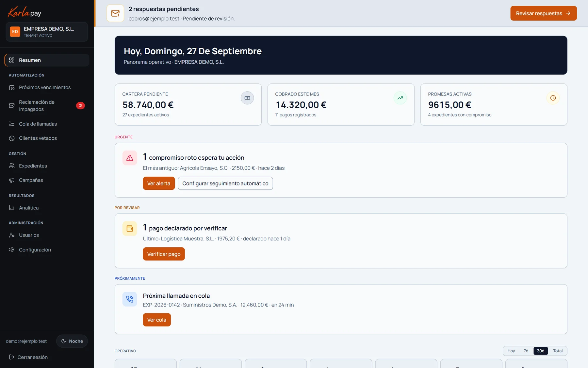This screenshot has height=368, width=588.
Task: Open Resumen in the sidebar
Action: click(47, 60)
